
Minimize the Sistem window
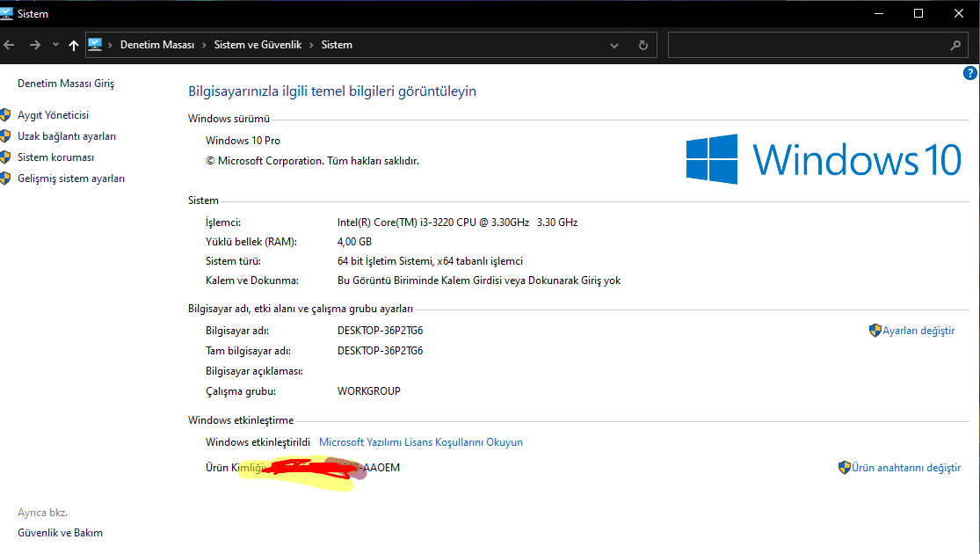(x=879, y=13)
